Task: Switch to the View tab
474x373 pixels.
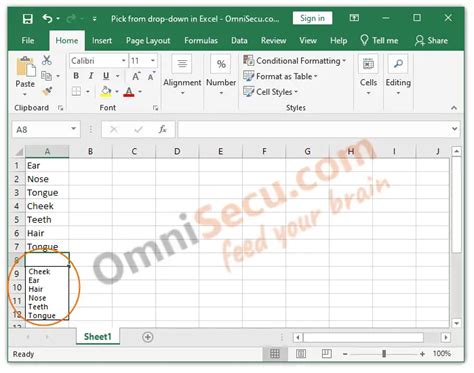Action: [x=308, y=41]
